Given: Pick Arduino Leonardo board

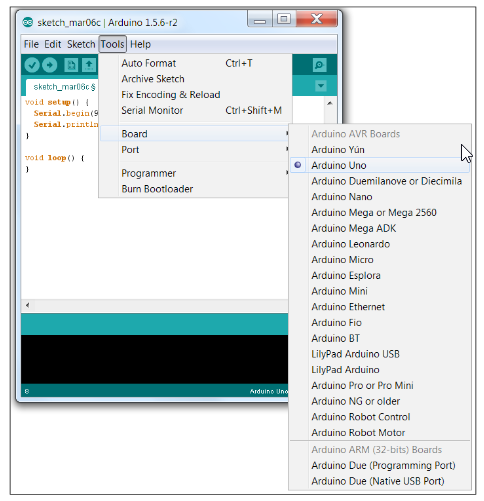Looking at the screenshot, I should (380, 244).
